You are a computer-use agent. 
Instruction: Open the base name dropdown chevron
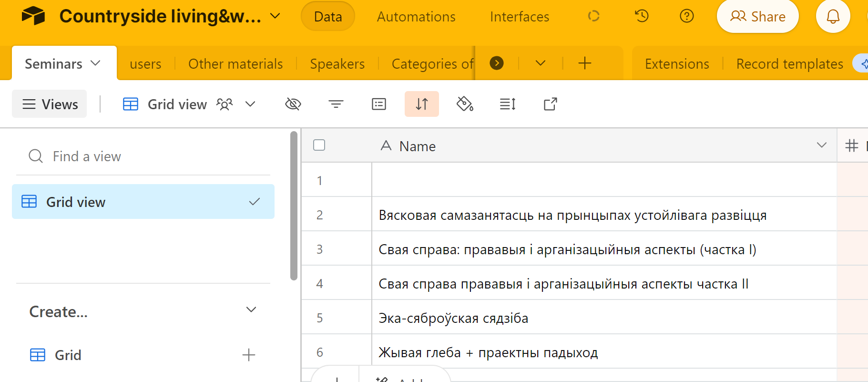(275, 16)
